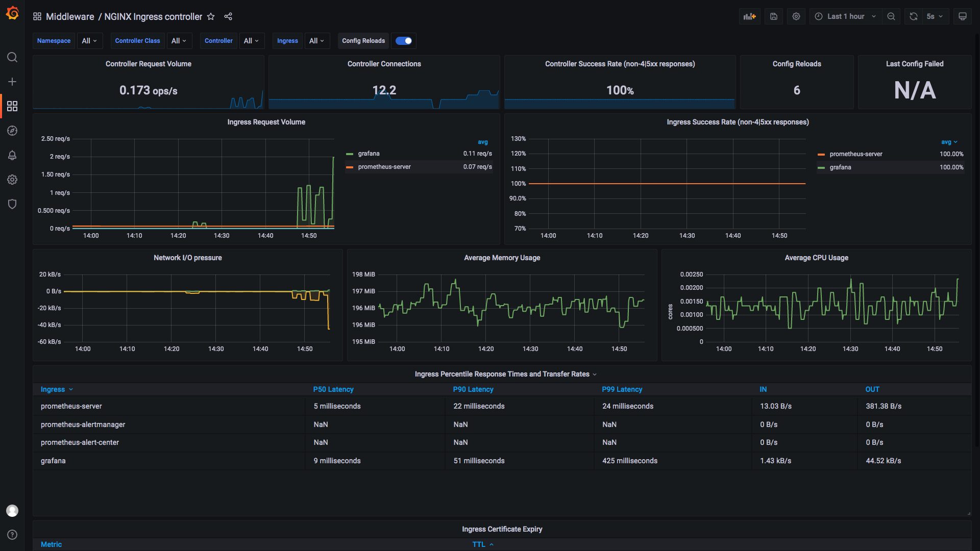Open Network I/O pressure panel title menu
The height and width of the screenshot is (551, 980).
(188, 258)
